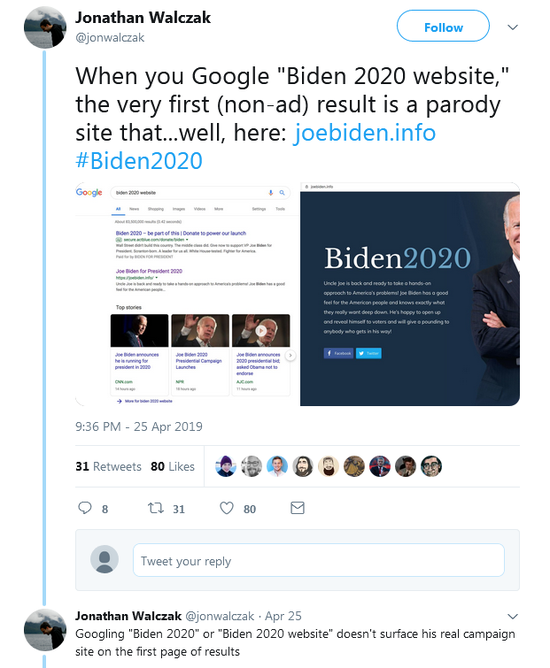Image resolution: width=550 pixels, height=668 pixels.
Task: Click the reply thread profile avatar
Action: pyautogui.click(x=45, y=630)
